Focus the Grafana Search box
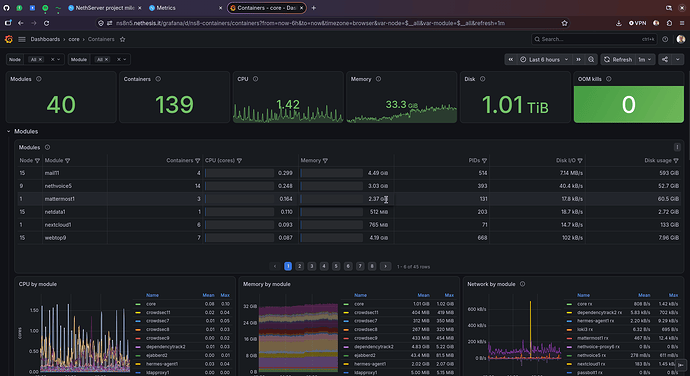This screenshot has width=690, height=376. pyautogui.click(x=594, y=39)
